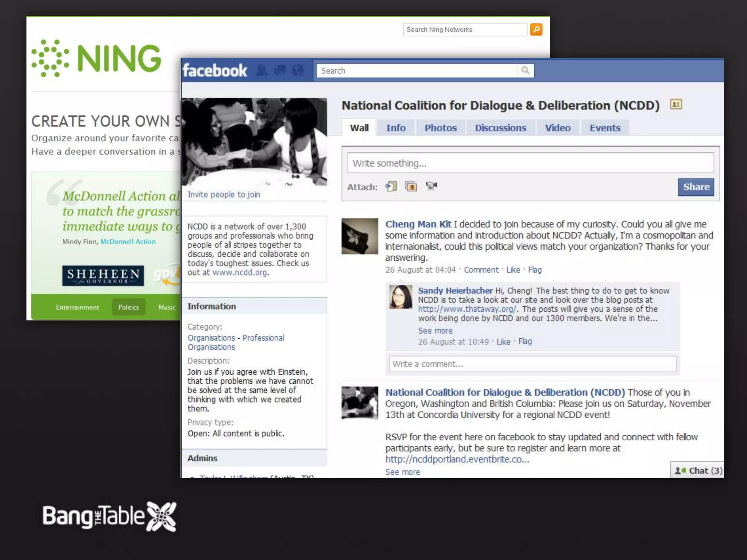Select the Politics category on Ning

click(x=128, y=307)
